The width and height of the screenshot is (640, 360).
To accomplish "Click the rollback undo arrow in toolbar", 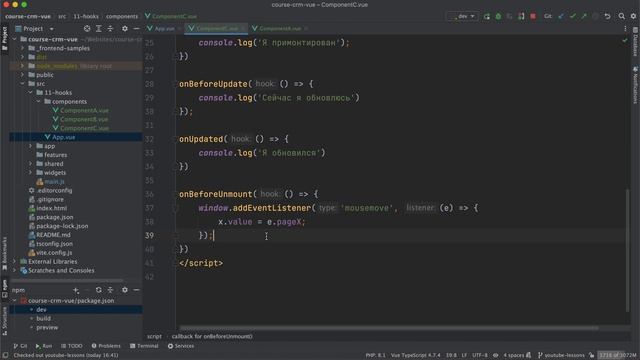I will point(607,16).
